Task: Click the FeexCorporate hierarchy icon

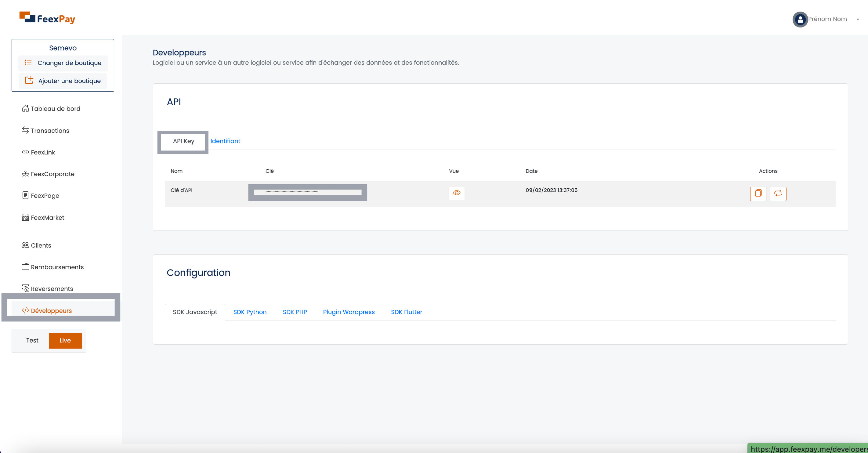Action: tap(25, 174)
